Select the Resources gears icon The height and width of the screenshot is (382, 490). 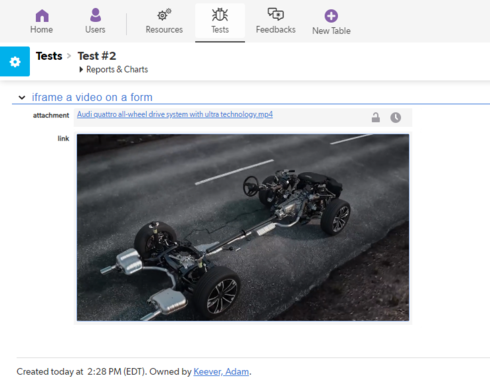point(164,15)
